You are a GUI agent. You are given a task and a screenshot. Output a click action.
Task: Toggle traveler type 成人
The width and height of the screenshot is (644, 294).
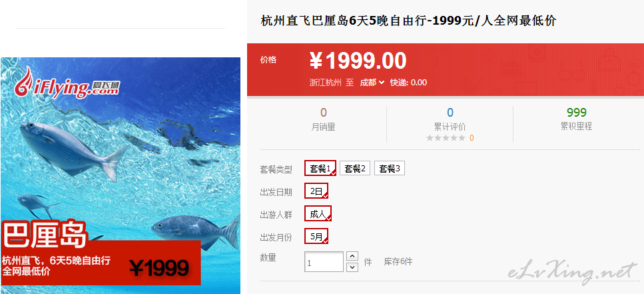click(x=318, y=214)
